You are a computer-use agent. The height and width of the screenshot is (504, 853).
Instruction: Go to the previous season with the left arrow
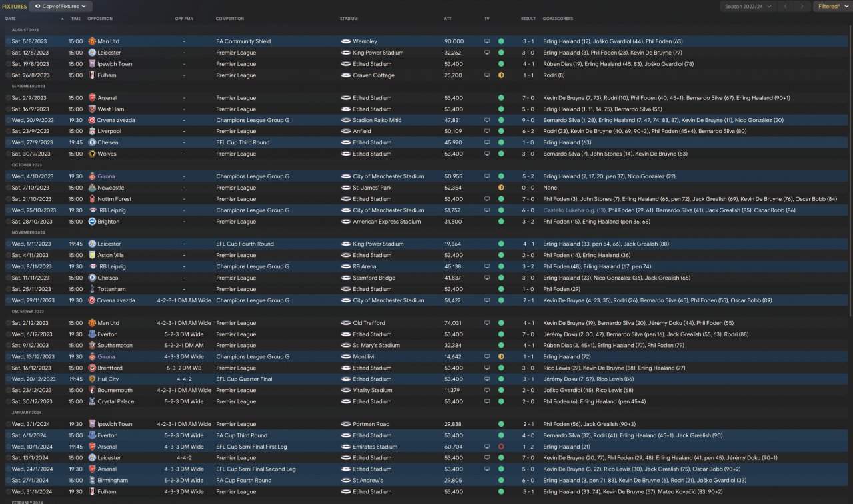coord(786,7)
